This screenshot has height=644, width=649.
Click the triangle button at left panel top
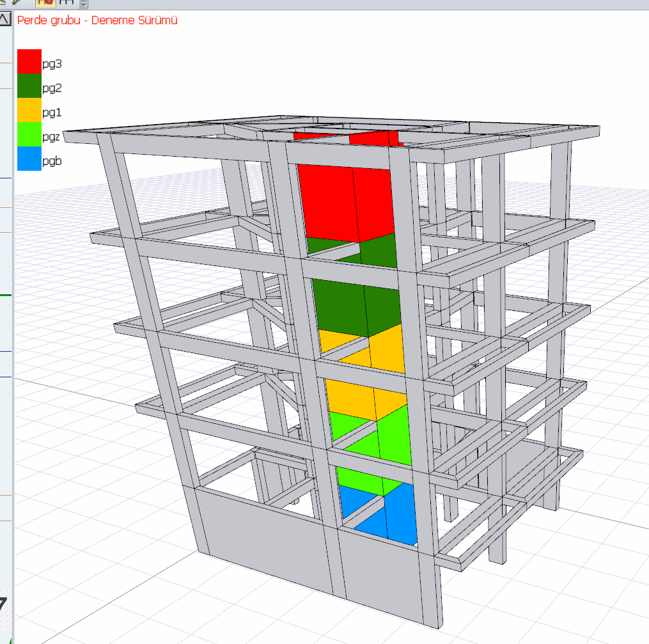[5, 19]
